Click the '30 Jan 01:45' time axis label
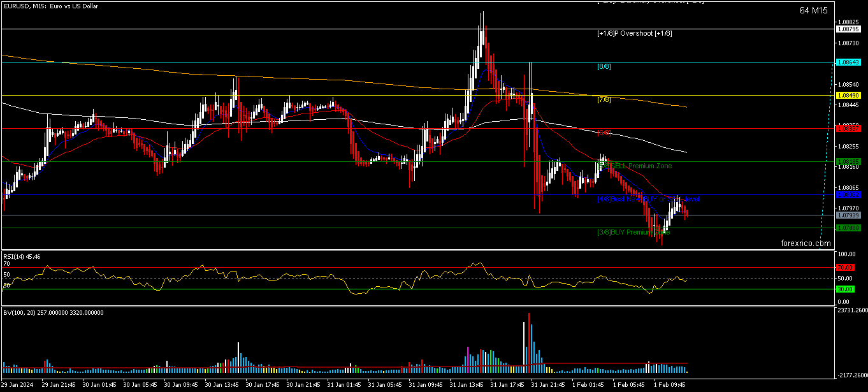 coord(99,386)
